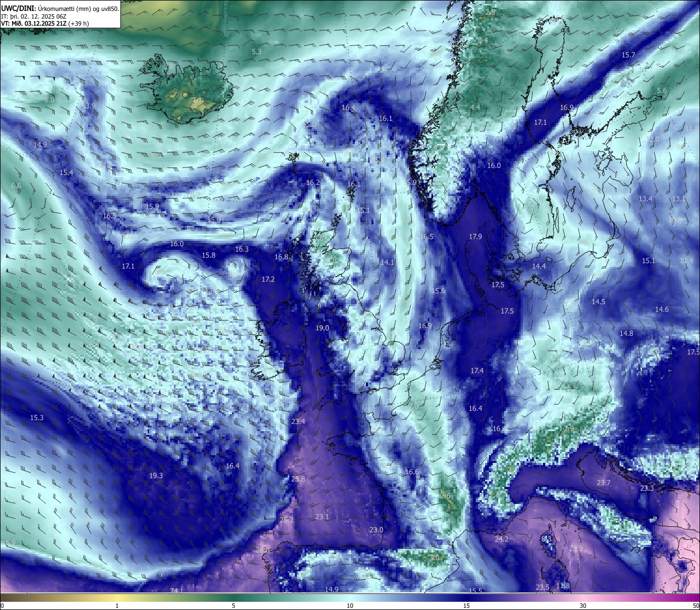Click the map value label "26.2"
The height and width of the screenshot is (610, 700).
pyautogui.click(x=287, y=520)
